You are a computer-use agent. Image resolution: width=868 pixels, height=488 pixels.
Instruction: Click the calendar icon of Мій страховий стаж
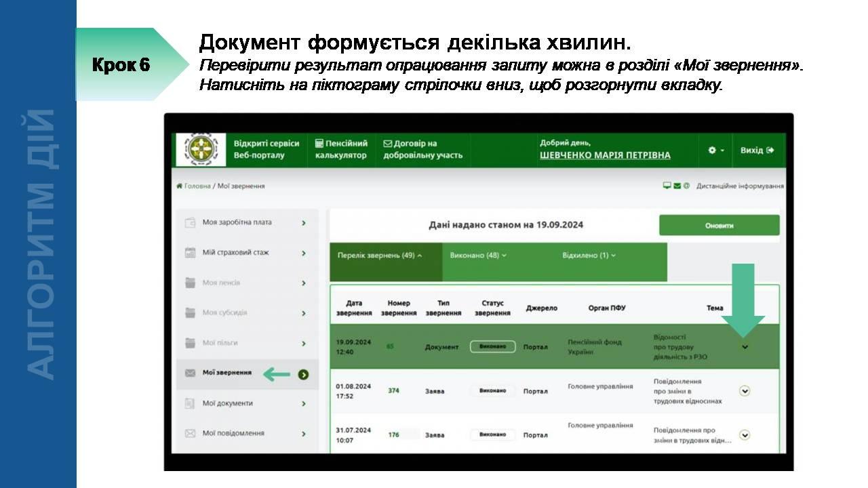point(191,253)
